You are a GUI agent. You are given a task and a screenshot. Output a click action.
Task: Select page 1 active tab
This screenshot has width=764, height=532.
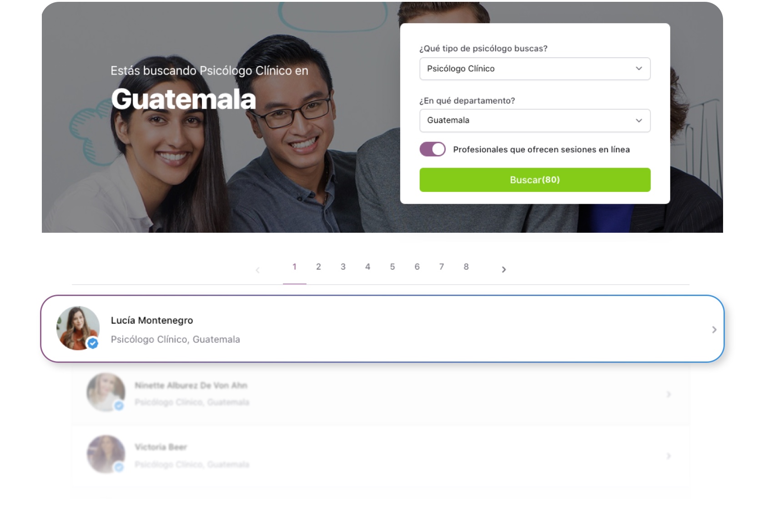tap(295, 267)
